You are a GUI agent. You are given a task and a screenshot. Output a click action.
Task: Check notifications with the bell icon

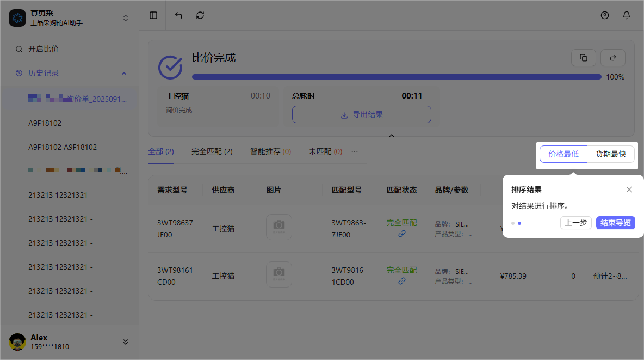tap(627, 15)
